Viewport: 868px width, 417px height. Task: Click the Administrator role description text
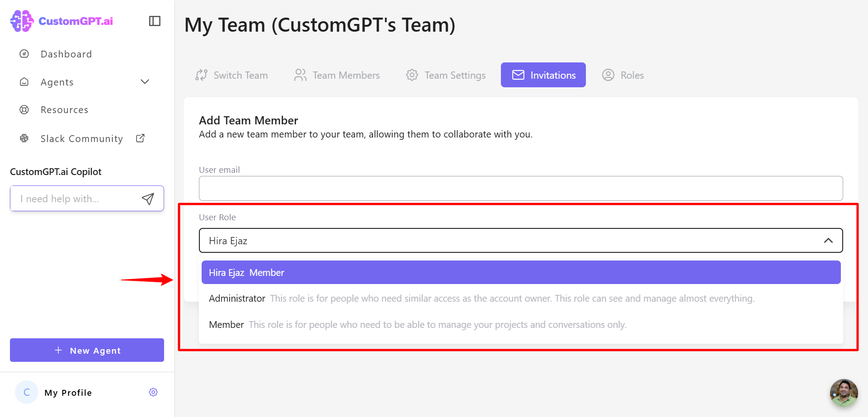(512, 299)
